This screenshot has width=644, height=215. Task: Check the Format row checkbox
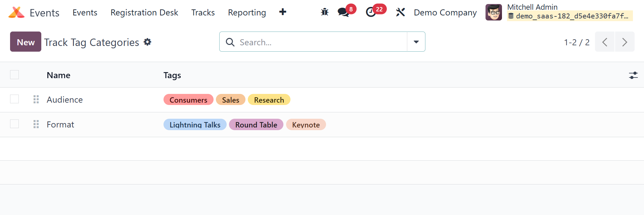coord(14,124)
